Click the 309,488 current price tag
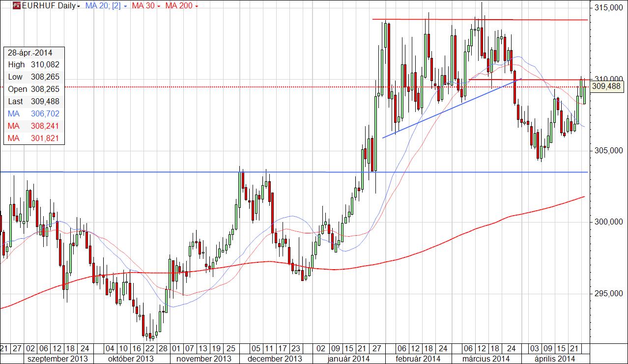 point(607,86)
